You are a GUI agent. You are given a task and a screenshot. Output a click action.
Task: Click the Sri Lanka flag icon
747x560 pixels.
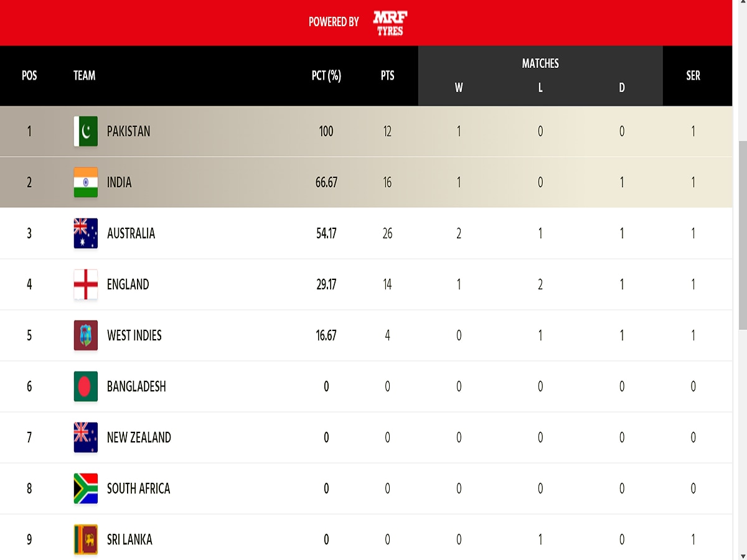(x=85, y=539)
